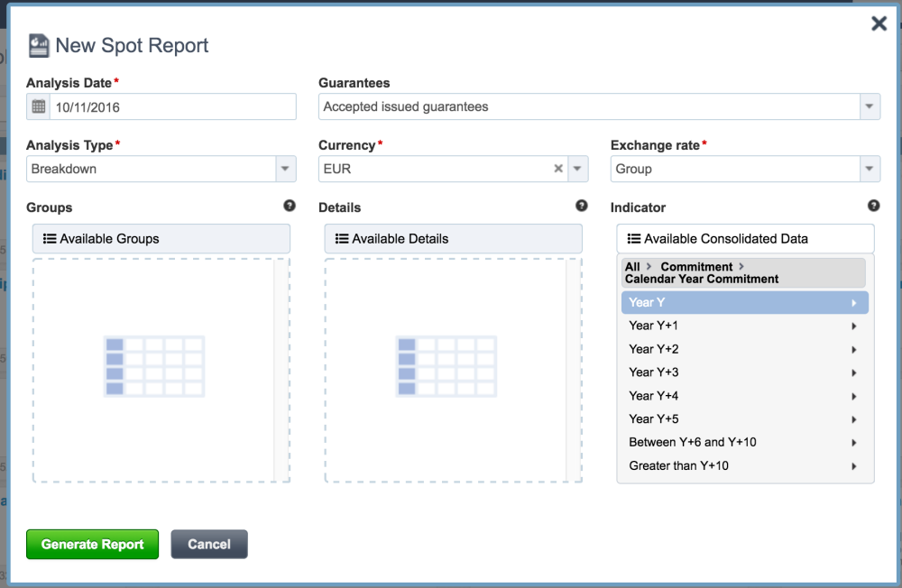Click the Analysis Type field showing Breakdown
This screenshot has height=588, width=902.
tap(152, 169)
